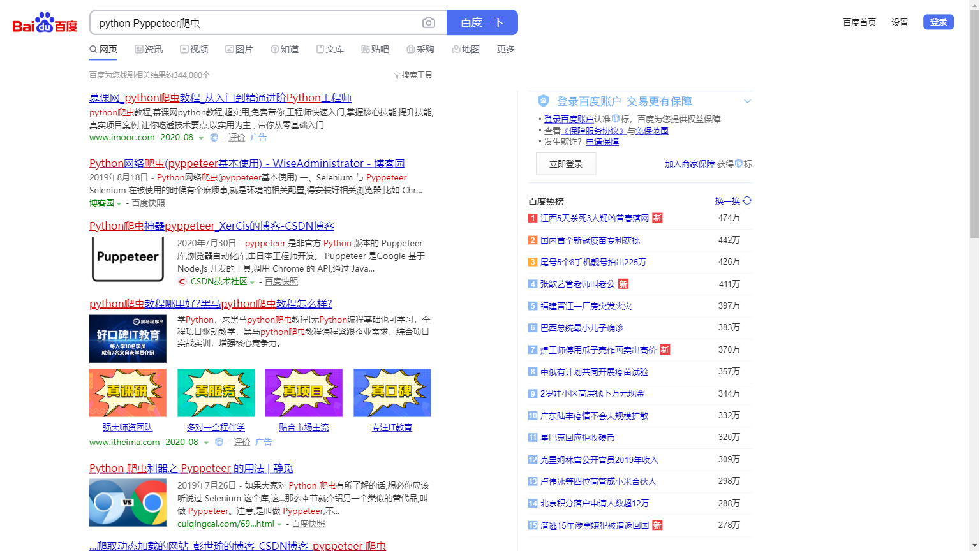Open hot topic 尾号5个8手机靓号拍出225万

click(x=593, y=262)
